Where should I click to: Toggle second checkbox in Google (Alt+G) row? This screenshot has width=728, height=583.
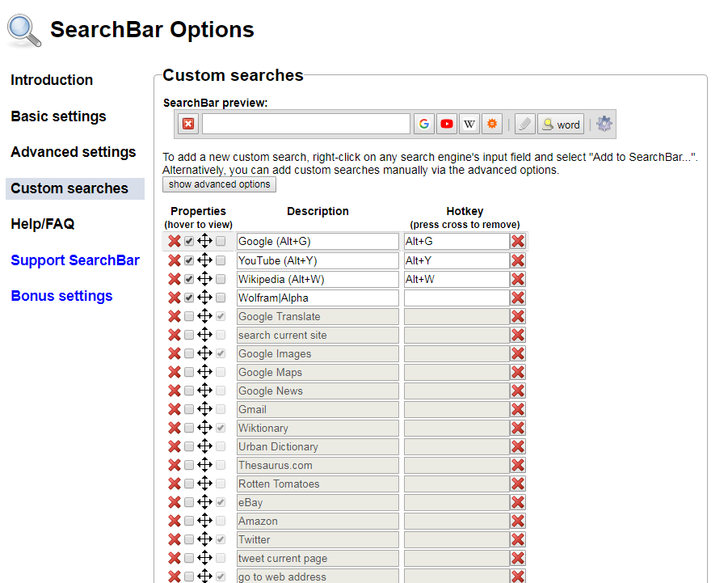221,241
